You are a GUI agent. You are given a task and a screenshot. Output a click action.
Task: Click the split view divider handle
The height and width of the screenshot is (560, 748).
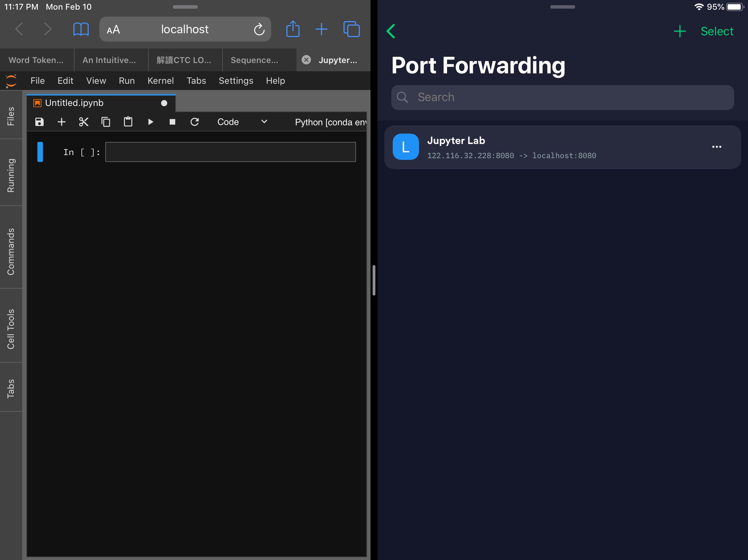coord(374,280)
